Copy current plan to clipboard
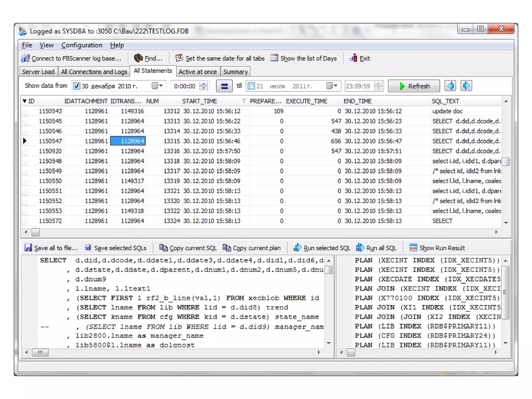 coord(252,248)
